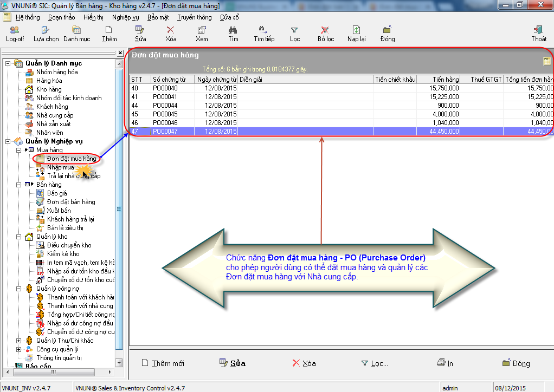Open the Nghiệp vụ menu
This screenshot has height=392, width=554.
125,17
